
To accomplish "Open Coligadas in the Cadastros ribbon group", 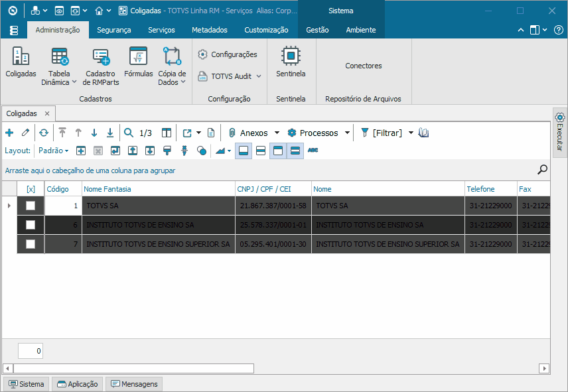I will (21, 62).
